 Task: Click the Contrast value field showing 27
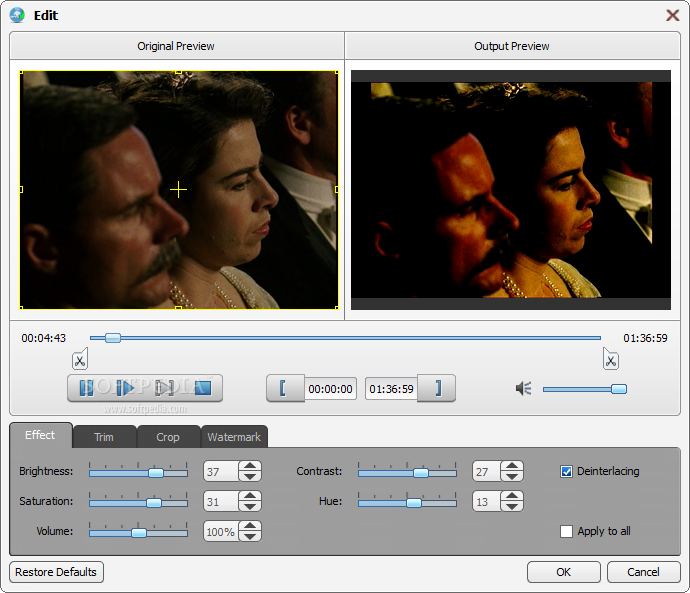[x=487, y=472]
